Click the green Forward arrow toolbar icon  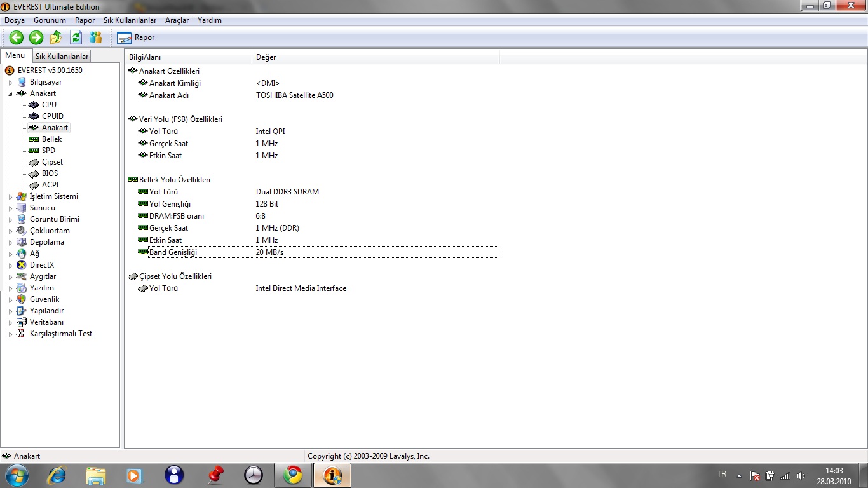pyautogui.click(x=36, y=37)
